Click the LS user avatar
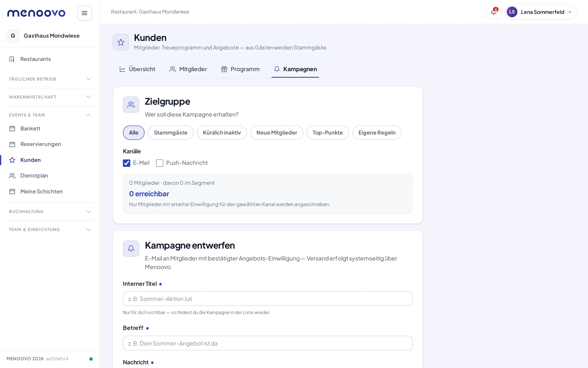The image size is (588, 368). [512, 12]
